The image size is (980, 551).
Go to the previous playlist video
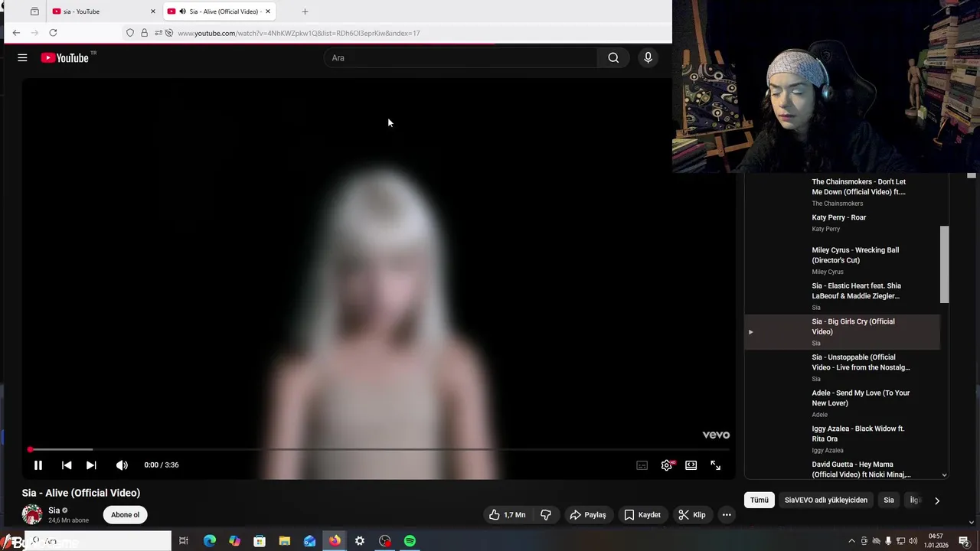click(x=67, y=465)
